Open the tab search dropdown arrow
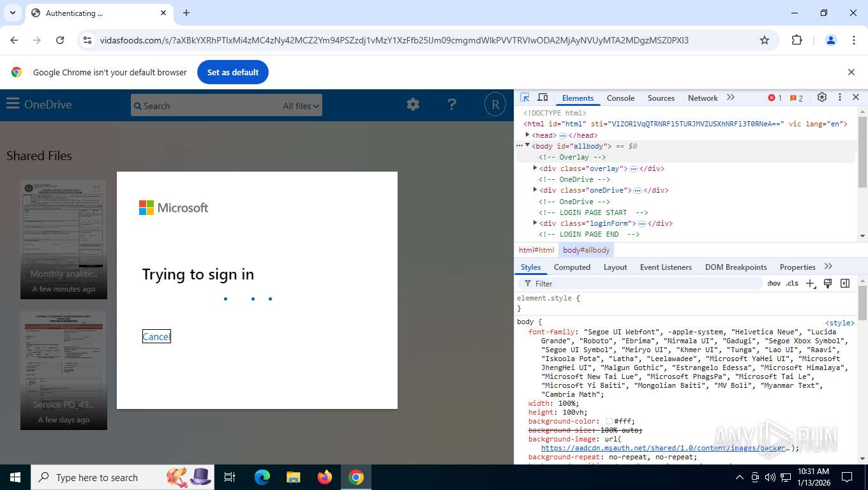The image size is (868, 490). click(12, 13)
